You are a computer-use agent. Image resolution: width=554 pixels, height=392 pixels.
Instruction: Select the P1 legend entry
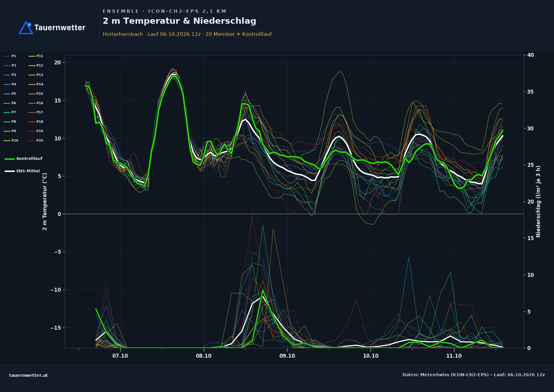[10, 56]
